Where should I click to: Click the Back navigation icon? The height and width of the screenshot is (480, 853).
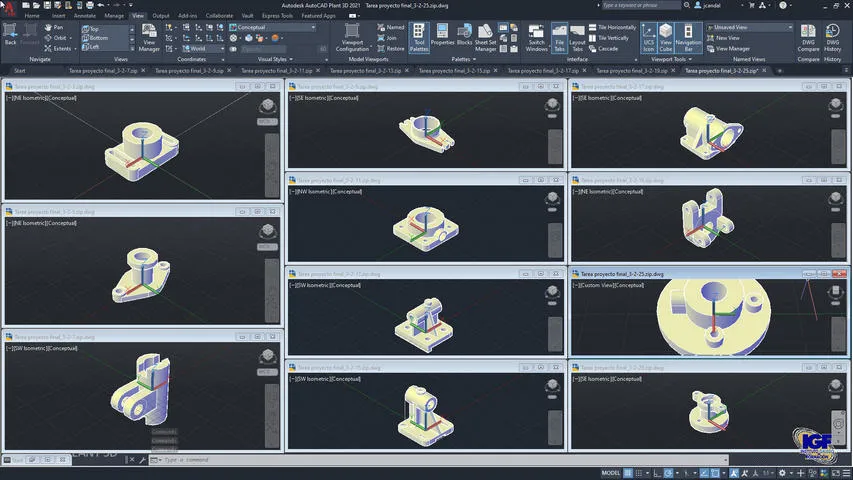point(10,35)
